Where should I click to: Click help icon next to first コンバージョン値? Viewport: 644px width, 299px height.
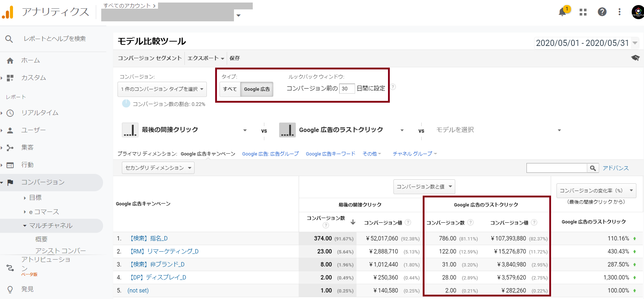pos(408,222)
